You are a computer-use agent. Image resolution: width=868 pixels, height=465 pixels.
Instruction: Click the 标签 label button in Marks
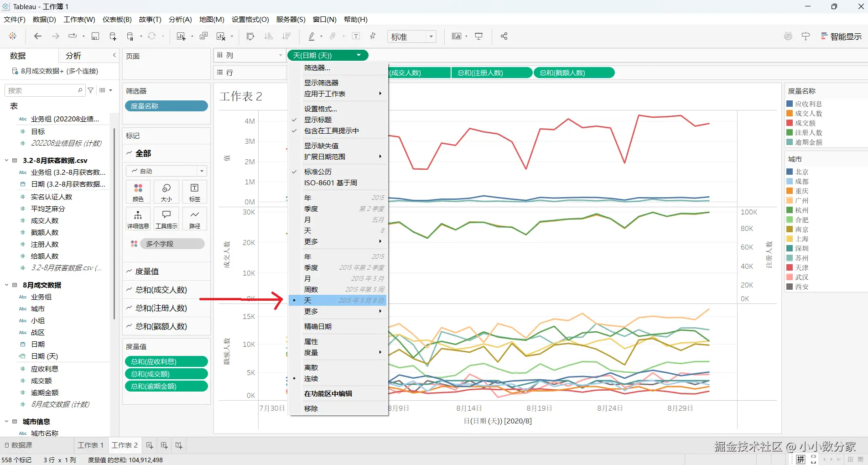tap(195, 192)
